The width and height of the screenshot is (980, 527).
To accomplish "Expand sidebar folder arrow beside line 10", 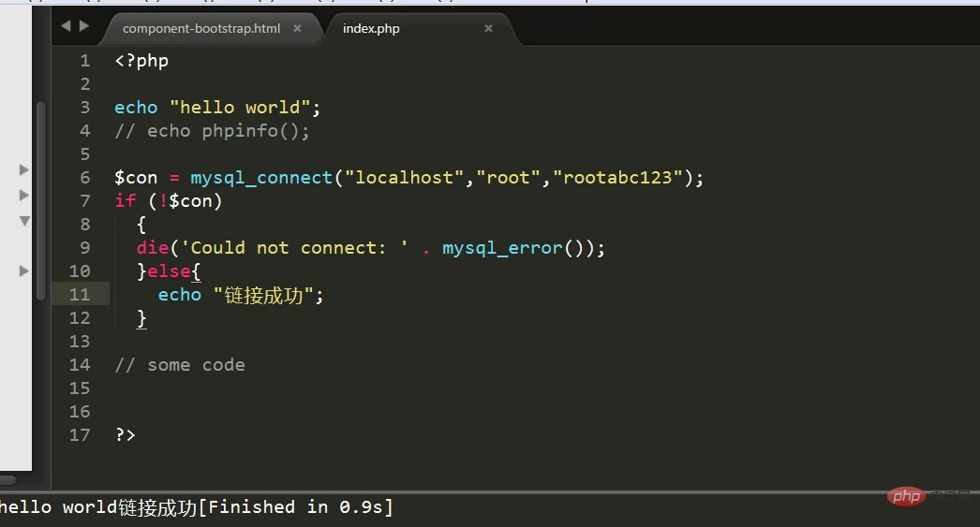I will (23, 271).
